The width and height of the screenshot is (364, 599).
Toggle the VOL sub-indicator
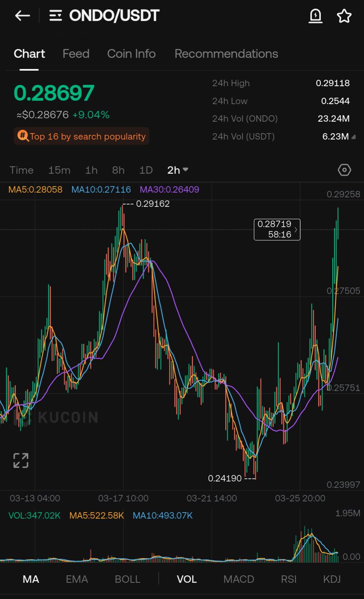[x=187, y=579]
